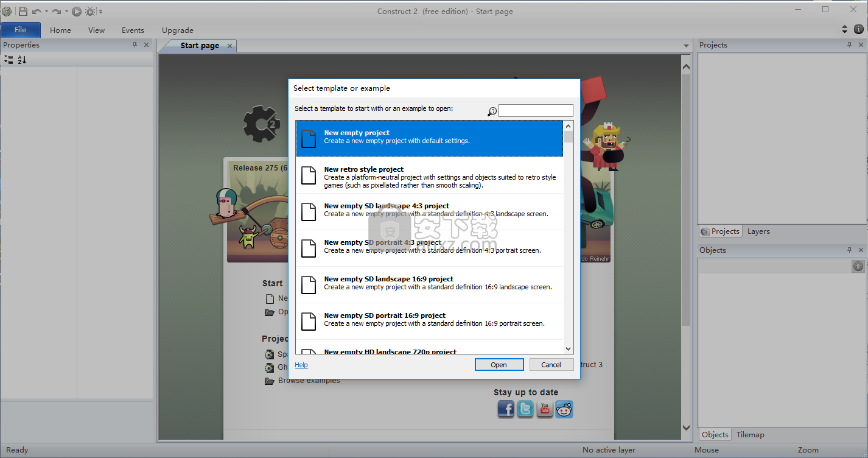The image size is (868, 458).
Task: Click page icon of SD landscape 16:9 project
Action: pyautogui.click(x=309, y=285)
